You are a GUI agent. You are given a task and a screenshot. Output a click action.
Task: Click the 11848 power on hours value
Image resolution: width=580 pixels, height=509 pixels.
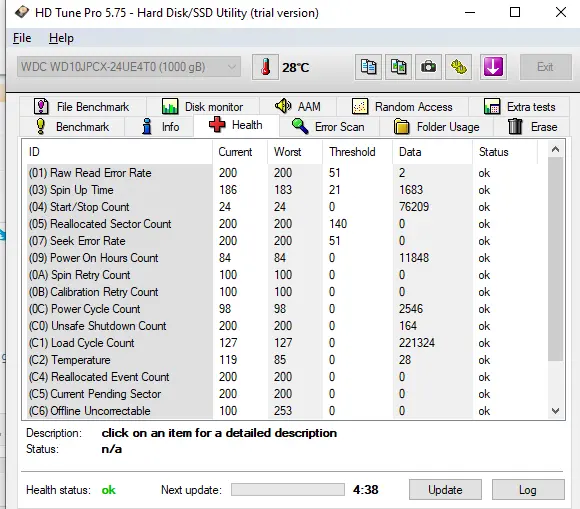[x=414, y=258]
